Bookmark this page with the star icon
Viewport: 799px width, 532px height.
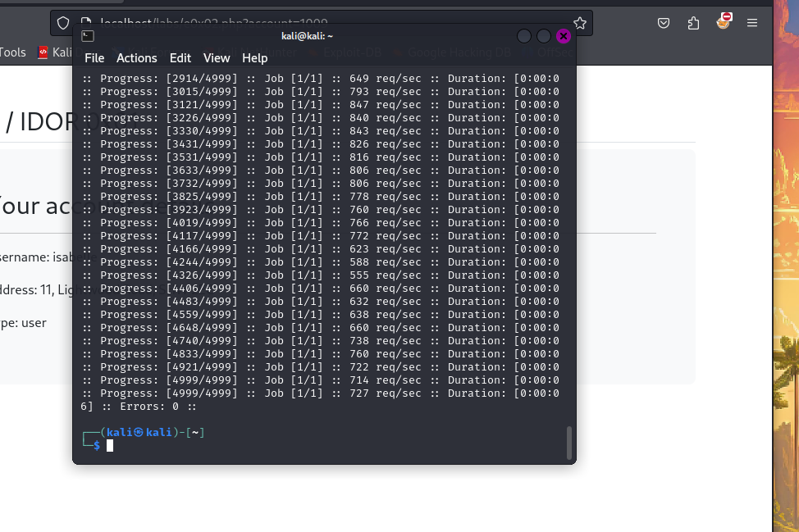[580, 23]
